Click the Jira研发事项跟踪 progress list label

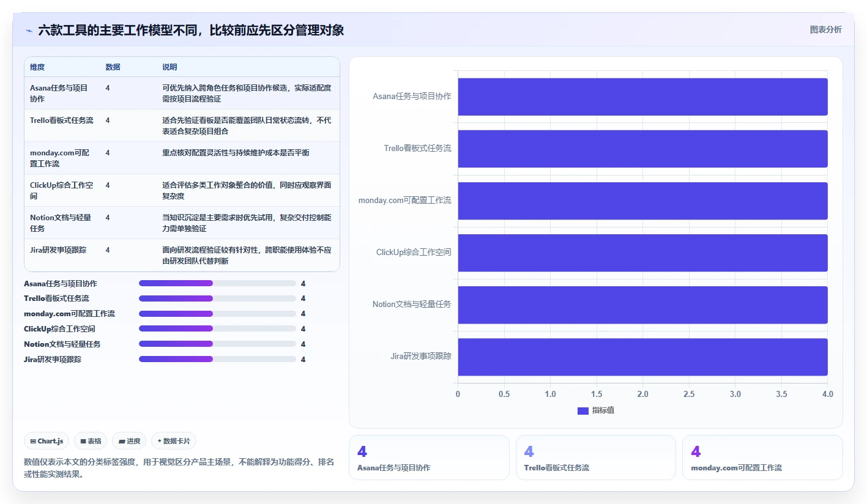click(53, 360)
